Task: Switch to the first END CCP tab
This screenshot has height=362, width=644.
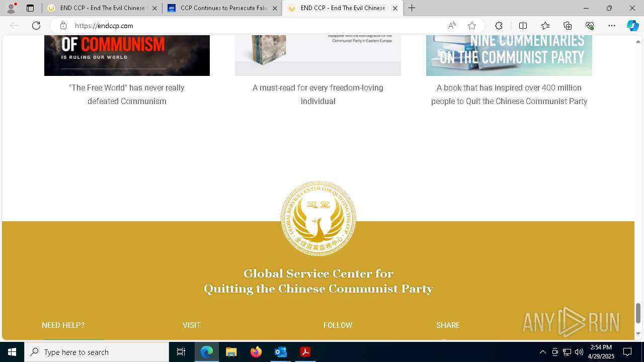Action: pos(102,8)
